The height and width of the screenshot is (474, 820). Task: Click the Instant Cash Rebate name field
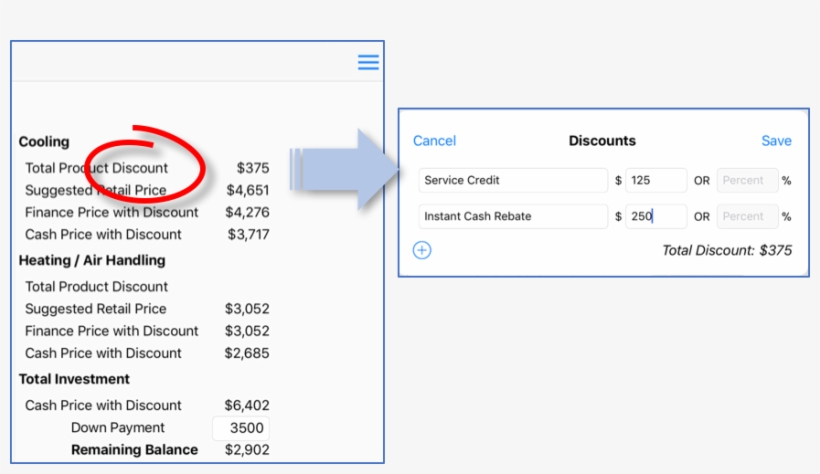pyautogui.click(x=512, y=216)
